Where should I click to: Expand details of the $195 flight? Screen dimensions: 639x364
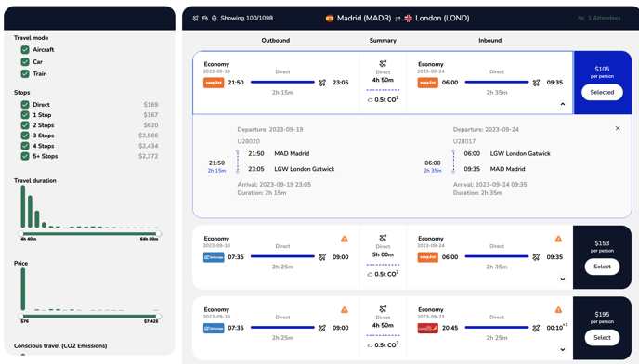[563, 350]
